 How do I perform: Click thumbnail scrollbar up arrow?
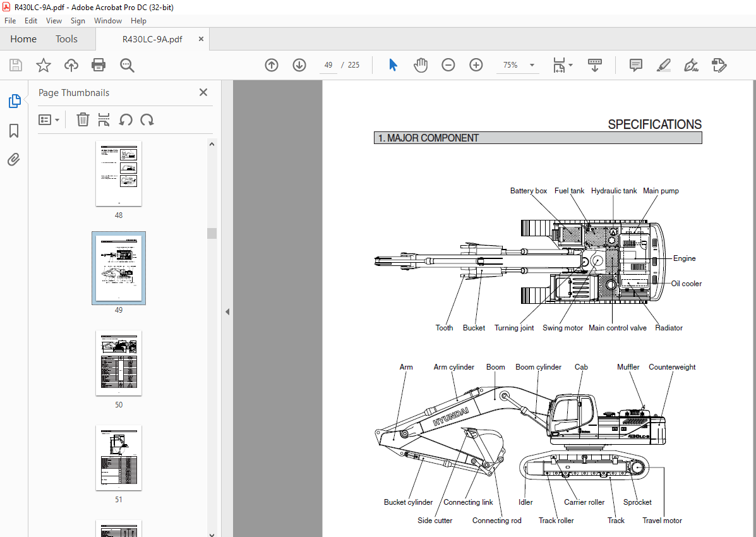point(212,144)
